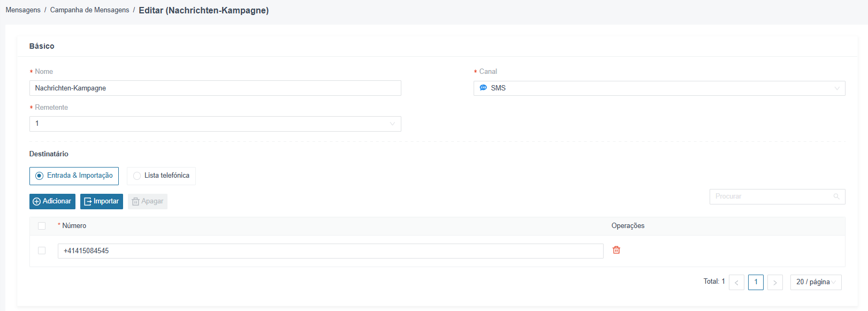Click the Importar button
Image resolution: width=868 pixels, height=311 pixels.
(x=102, y=201)
